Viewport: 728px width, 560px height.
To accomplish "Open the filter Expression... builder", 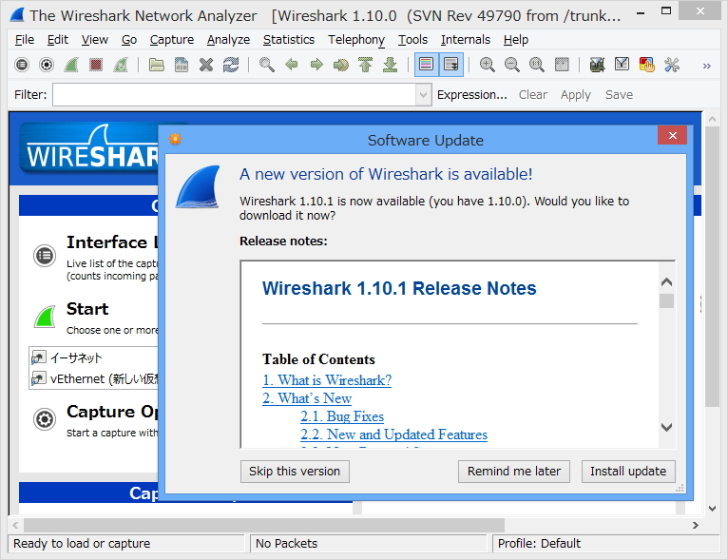I will (x=471, y=95).
